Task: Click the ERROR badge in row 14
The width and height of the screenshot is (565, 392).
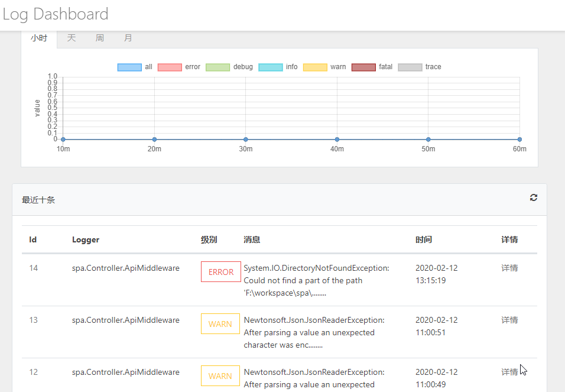Action: 221,272
